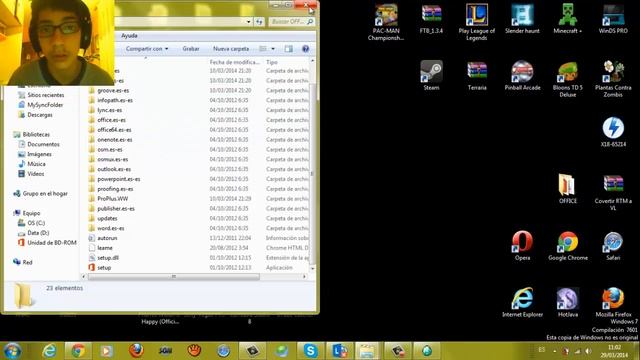Open WinDS PRO desktop icon

(x=613, y=20)
